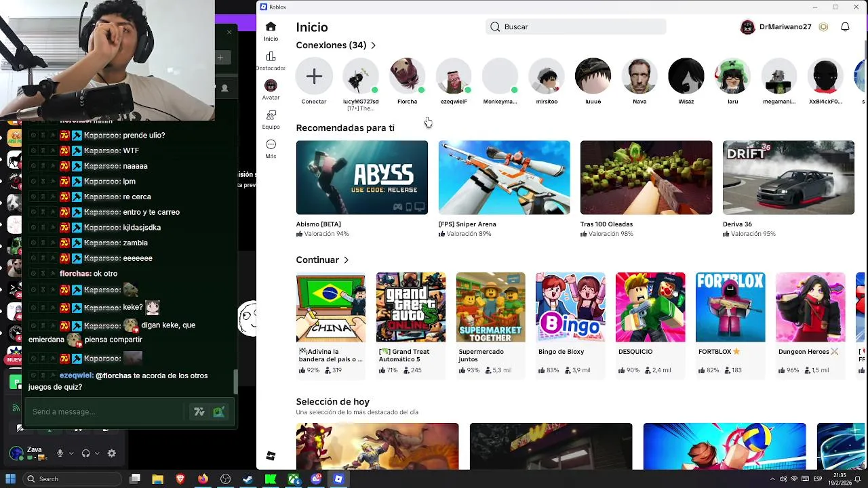Open the Más three-dots menu in sidebar

[x=271, y=144]
